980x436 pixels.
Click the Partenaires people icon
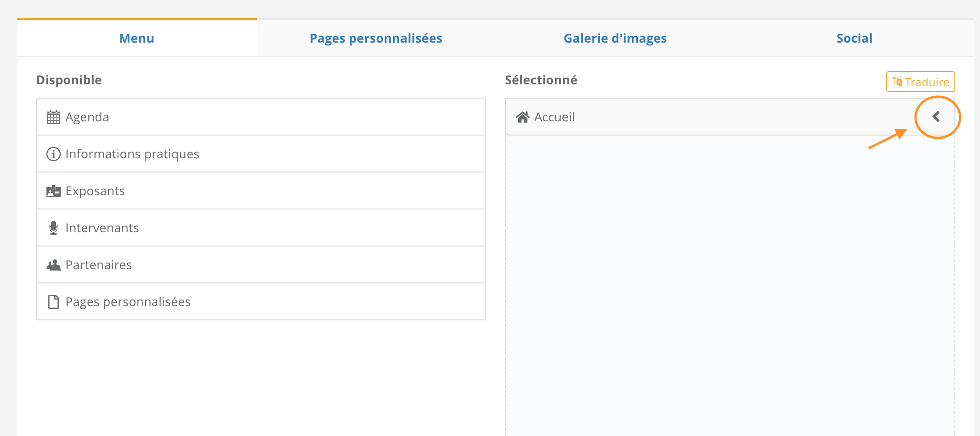tap(54, 265)
